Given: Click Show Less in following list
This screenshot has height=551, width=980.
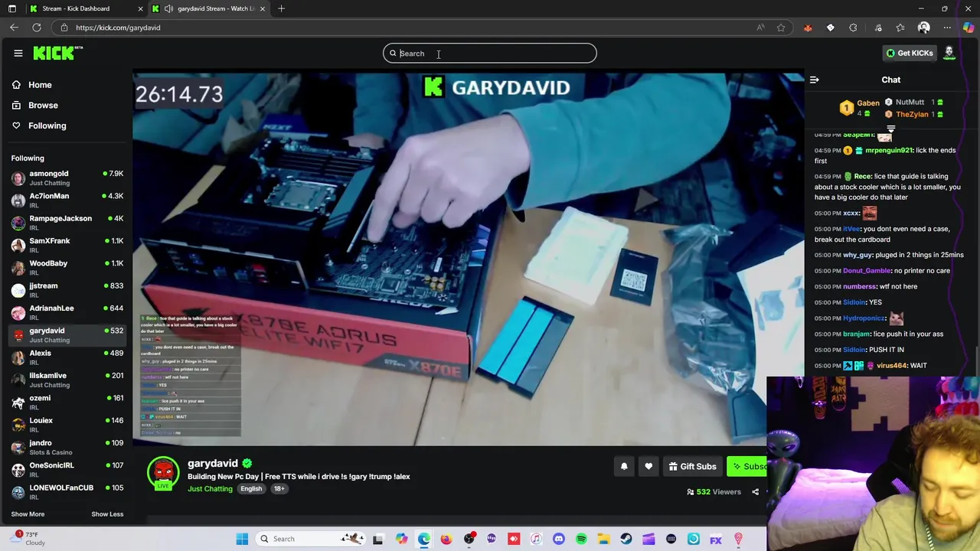Looking at the screenshot, I should coord(107,514).
